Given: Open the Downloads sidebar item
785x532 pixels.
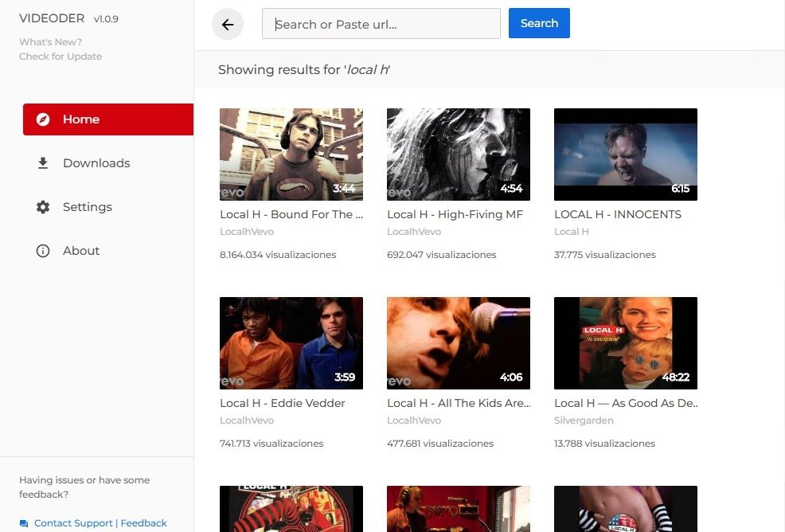Looking at the screenshot, I should (108, 162).
